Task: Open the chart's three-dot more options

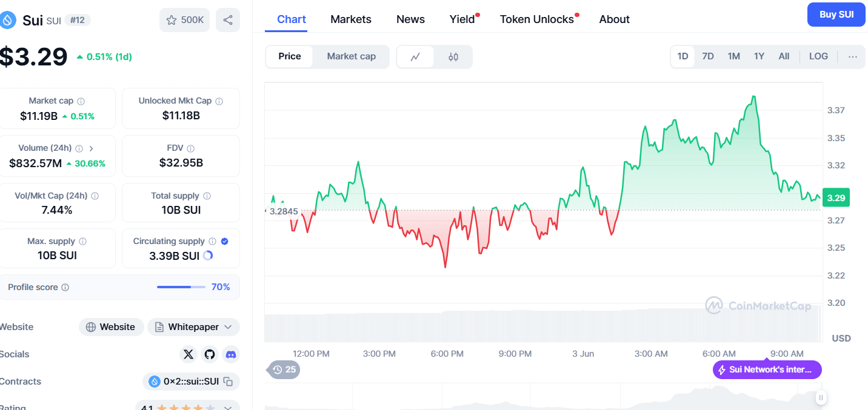Action: 853,57
